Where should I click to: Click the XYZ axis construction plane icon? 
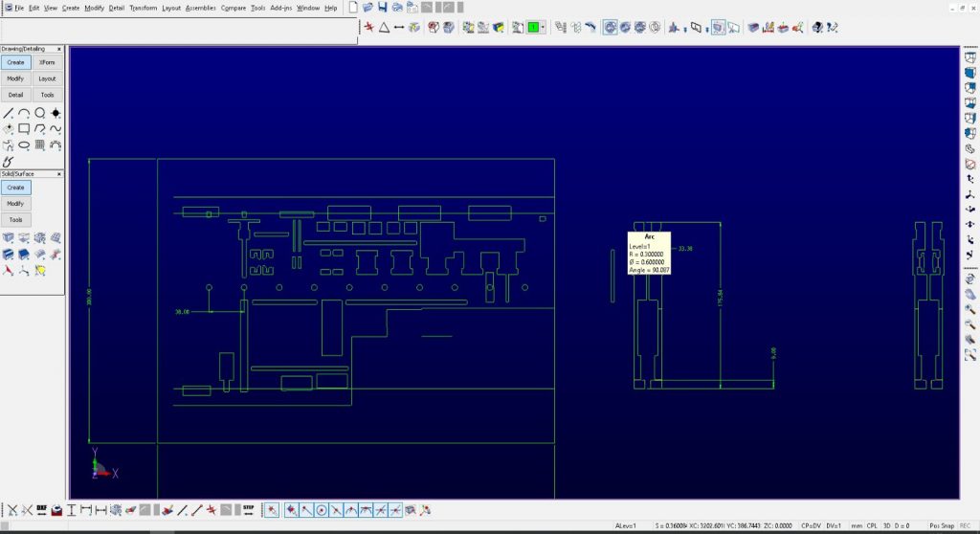(674, 28)
